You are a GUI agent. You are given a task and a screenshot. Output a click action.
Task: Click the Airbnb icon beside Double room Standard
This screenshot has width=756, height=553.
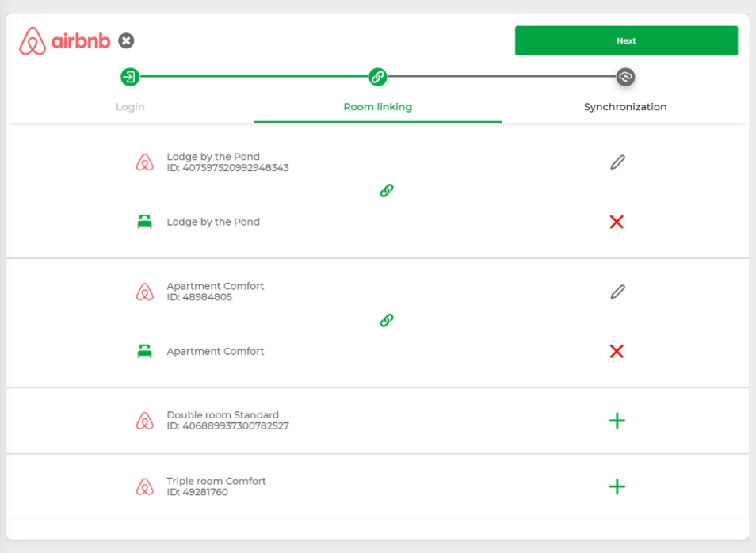145,421
